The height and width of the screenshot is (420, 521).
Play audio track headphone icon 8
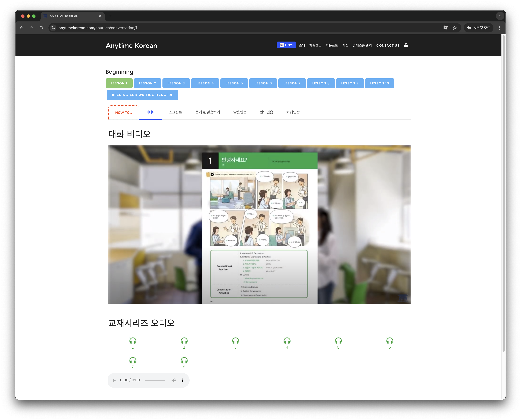[x=184, y=360]
